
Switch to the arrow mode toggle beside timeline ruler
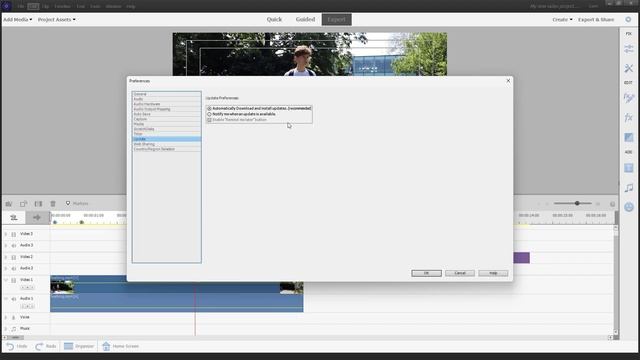tap(37, 218)
